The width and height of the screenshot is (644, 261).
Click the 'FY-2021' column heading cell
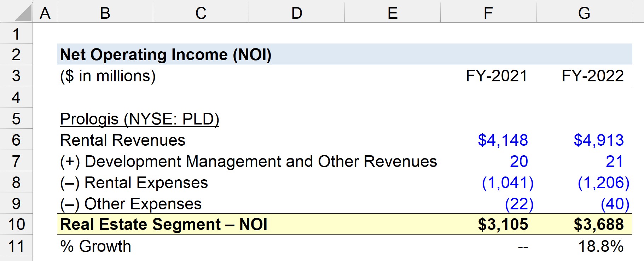click(497, 76)
